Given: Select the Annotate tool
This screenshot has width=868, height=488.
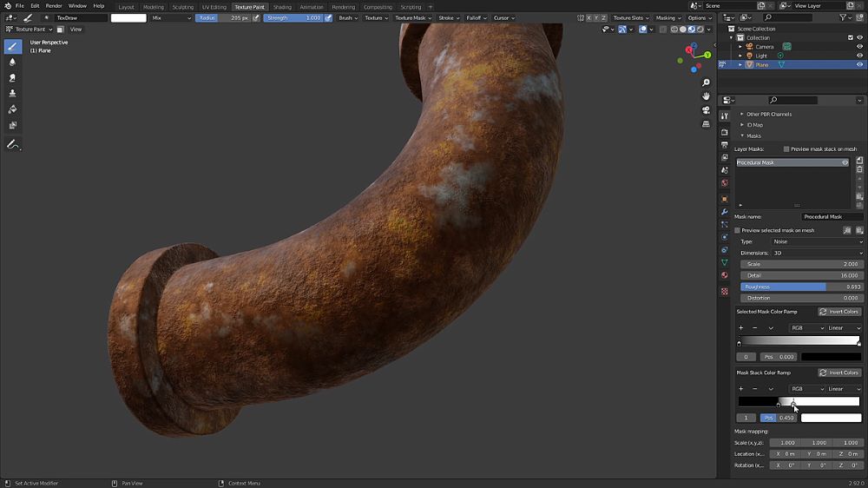Looking at the screenshot, I should [12, 144].
